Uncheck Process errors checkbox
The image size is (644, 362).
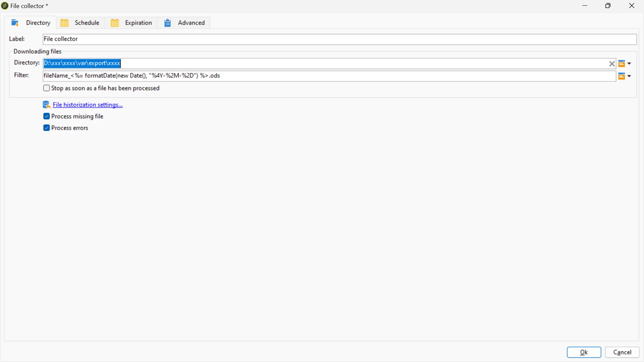(x=47, y=128)
